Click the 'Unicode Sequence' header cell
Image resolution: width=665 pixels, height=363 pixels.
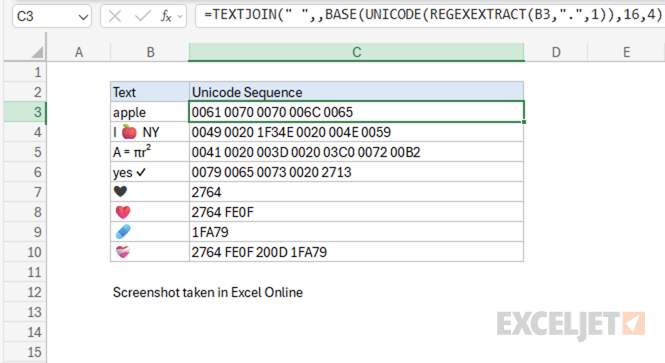356,92
